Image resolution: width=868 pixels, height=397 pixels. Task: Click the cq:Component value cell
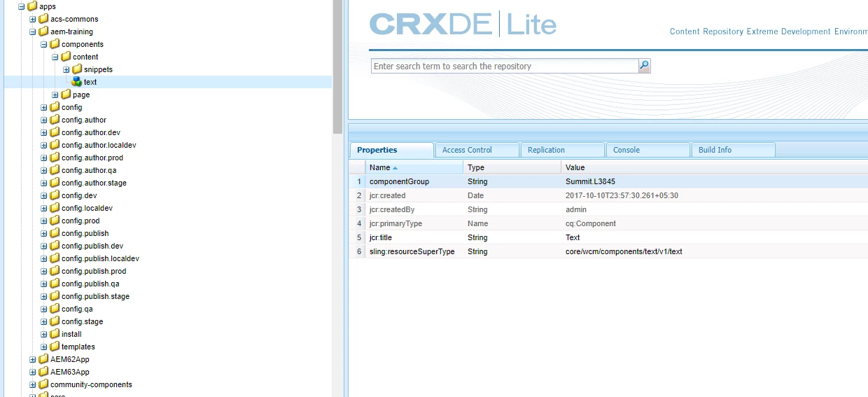coord(591,223)
